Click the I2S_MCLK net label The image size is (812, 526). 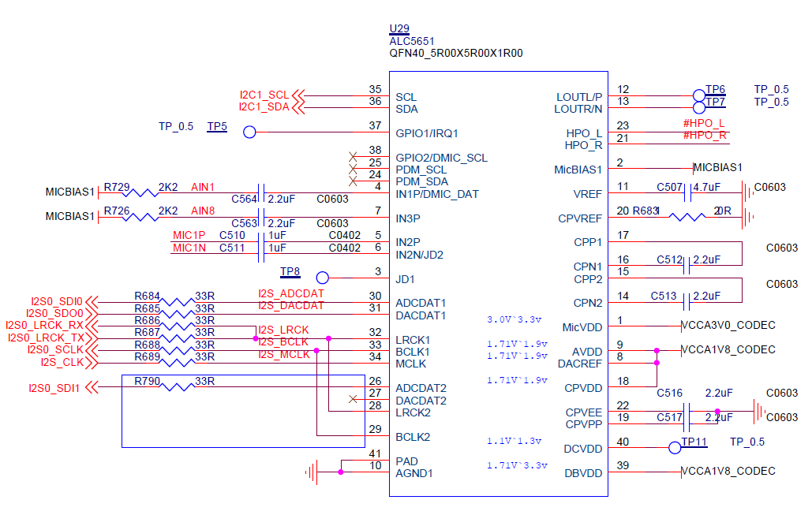(x=284, y=355)
